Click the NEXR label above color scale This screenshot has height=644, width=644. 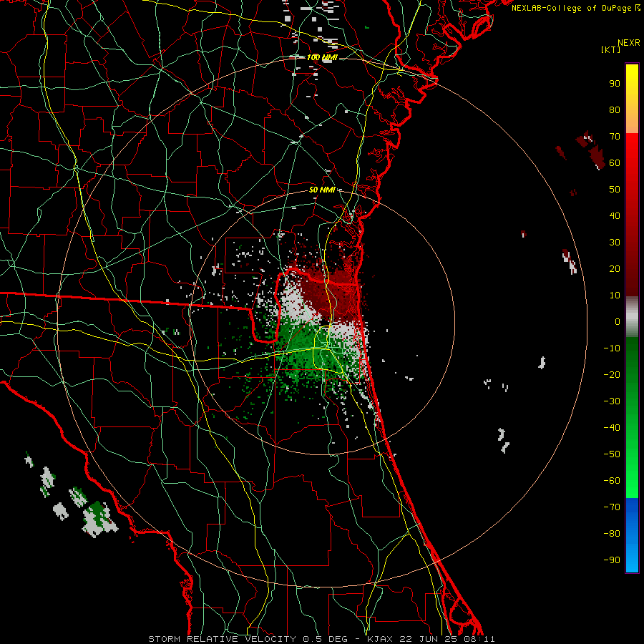pos(628,43)
